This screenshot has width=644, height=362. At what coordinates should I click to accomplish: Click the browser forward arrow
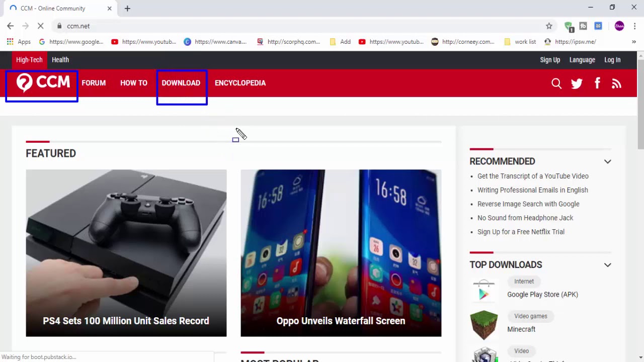click(x=25, y=26)
